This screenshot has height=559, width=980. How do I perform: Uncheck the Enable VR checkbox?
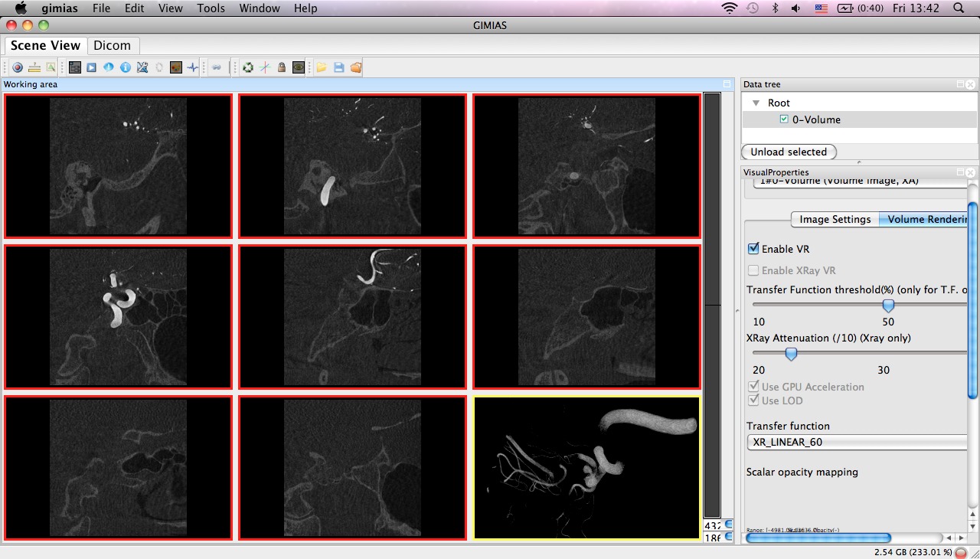point(753,249)
